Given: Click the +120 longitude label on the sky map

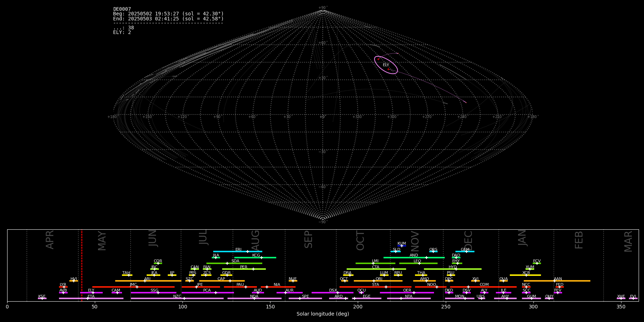Looking at the screenshot, I should [x=182, y=117].
